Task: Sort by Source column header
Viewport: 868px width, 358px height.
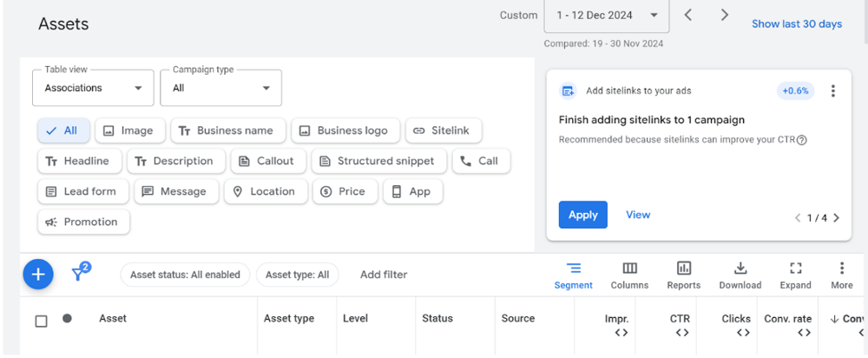Action: coord(518,318)
